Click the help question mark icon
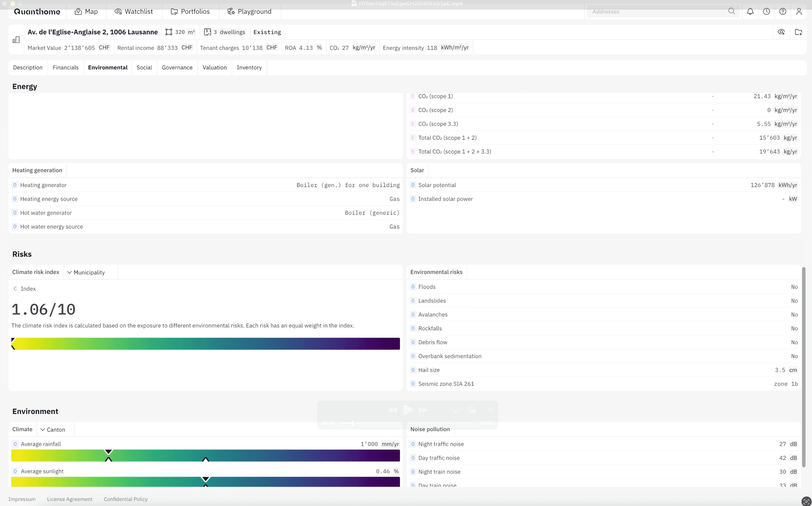Viewport: 812px width, 506px height. pyautogui.click(x=783, y=11)
